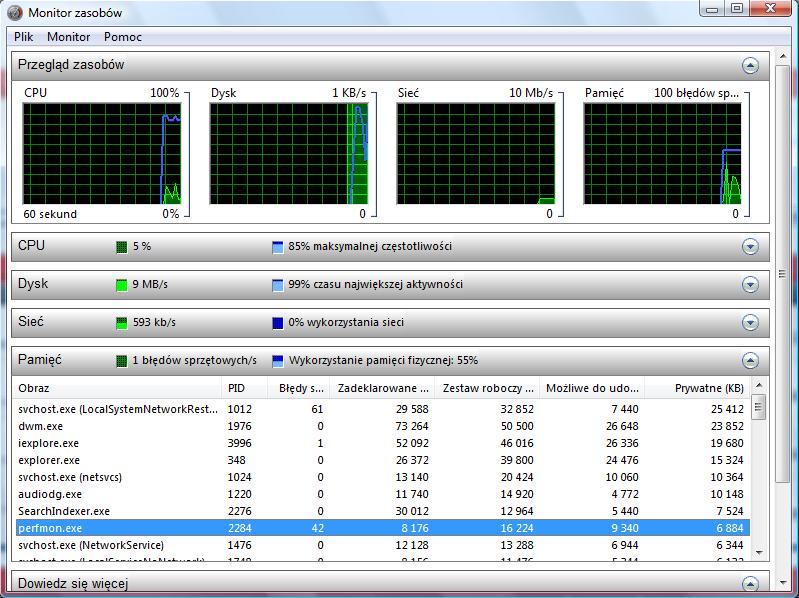Collapse the Dowiedz się więcej section

click(x=750, y=583)
